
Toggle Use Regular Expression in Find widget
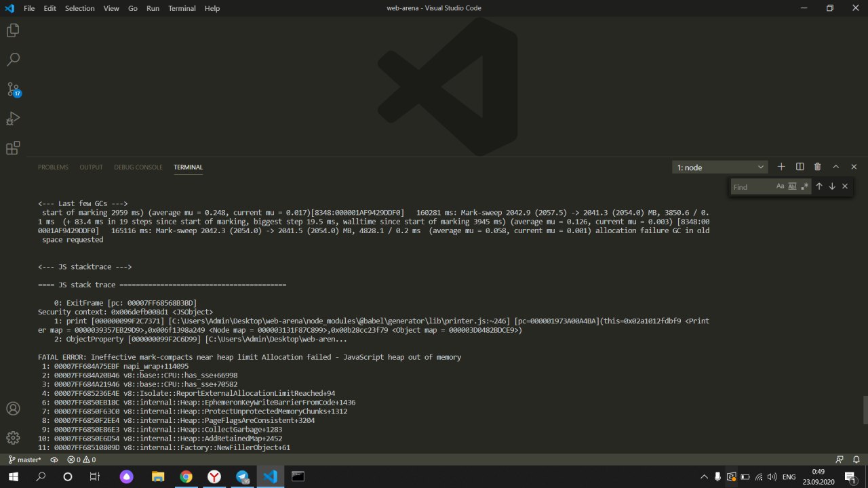tap(804, 186)
